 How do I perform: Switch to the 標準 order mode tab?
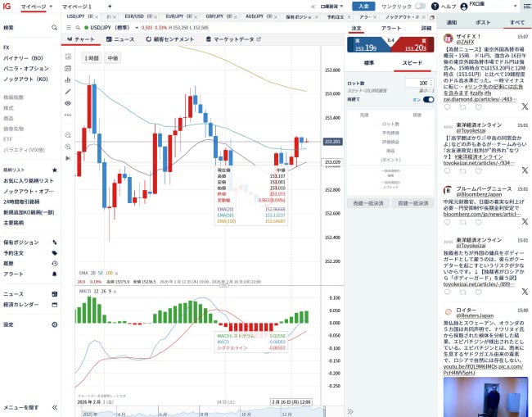369,63
